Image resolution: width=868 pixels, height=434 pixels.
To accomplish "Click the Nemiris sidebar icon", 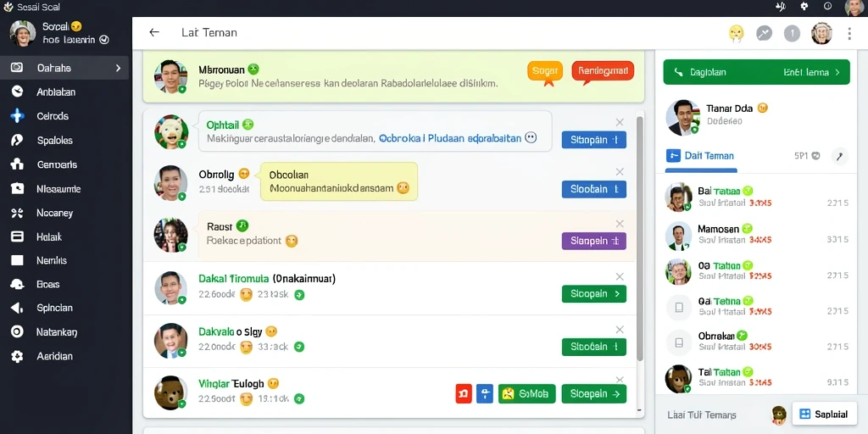I will pos(17,260).
